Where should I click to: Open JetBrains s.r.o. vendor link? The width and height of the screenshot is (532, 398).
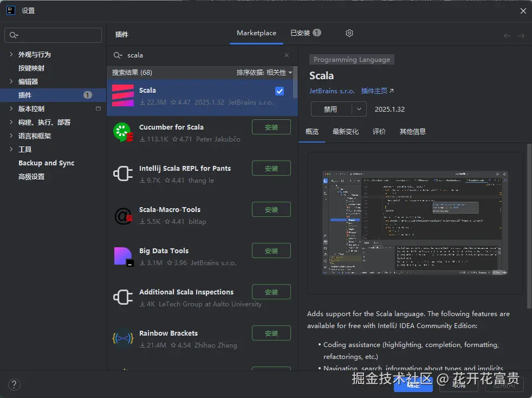click(332, 91)
